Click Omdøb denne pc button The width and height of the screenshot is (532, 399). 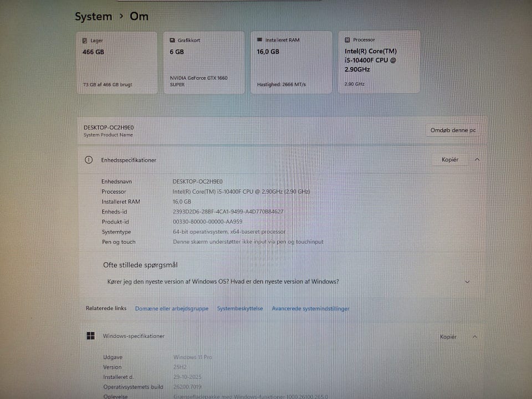pyautogui.click(x=453, y=130)
